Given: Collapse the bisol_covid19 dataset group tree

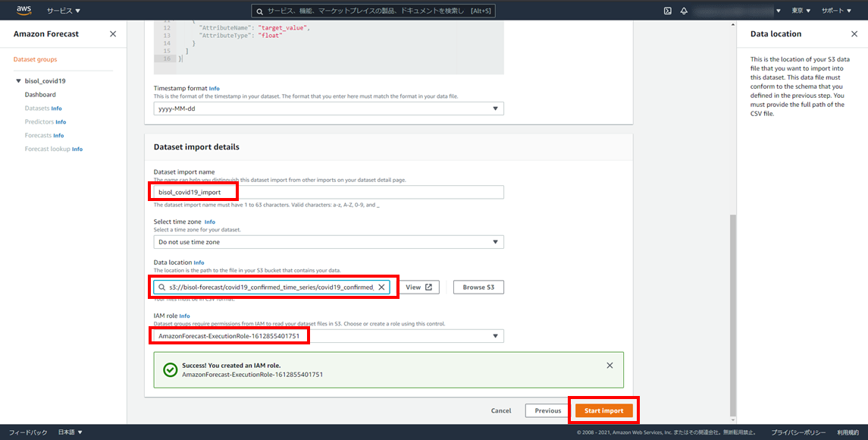Looking at the screenshot, I should (x=17, y=81).
